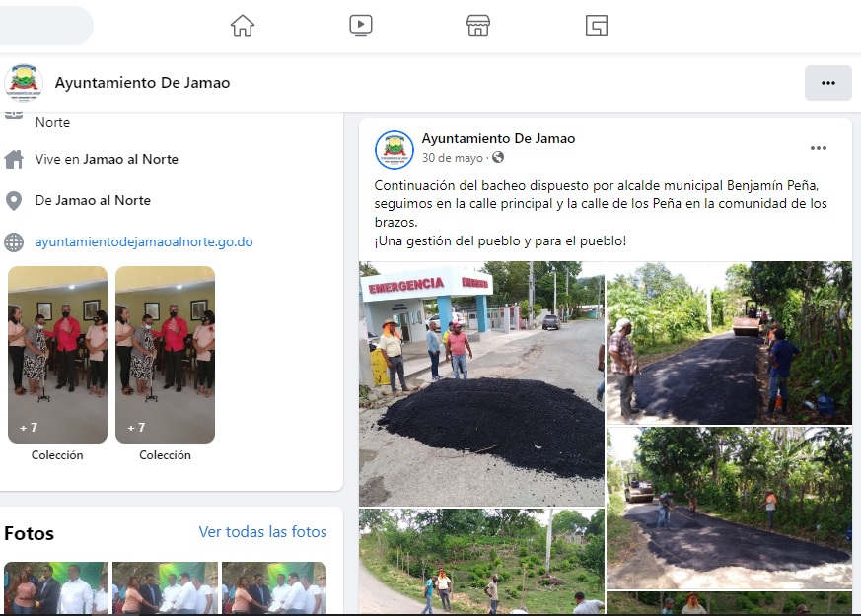This screenshot has width=861, height=616.
Task: Open the first photo under Fotos
Action: 56,587
